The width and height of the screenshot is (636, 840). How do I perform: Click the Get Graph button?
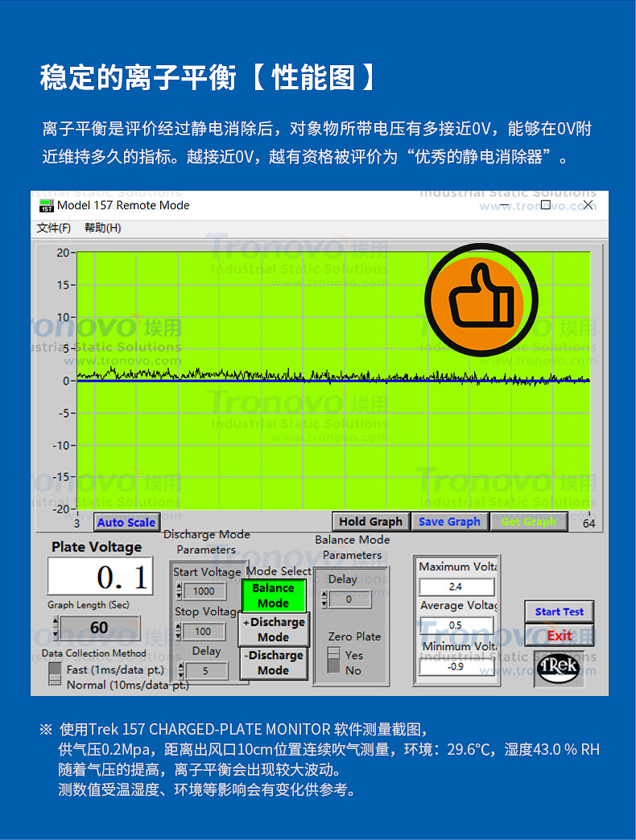[528, 521]
